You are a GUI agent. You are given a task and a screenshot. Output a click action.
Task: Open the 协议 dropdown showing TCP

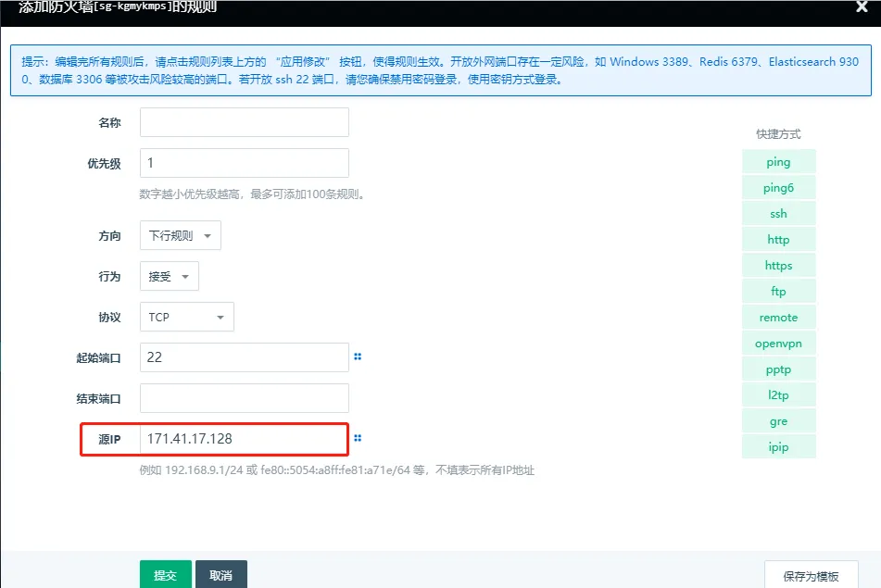coord(185,317)
